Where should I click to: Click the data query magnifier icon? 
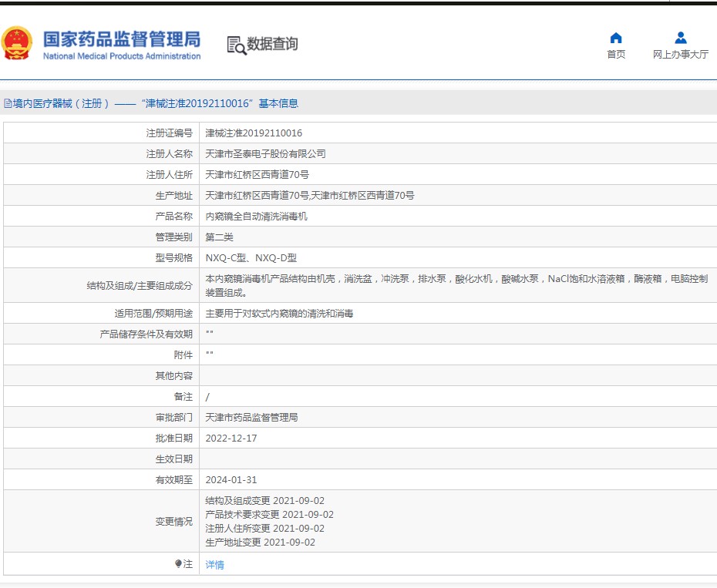(236, 45)
